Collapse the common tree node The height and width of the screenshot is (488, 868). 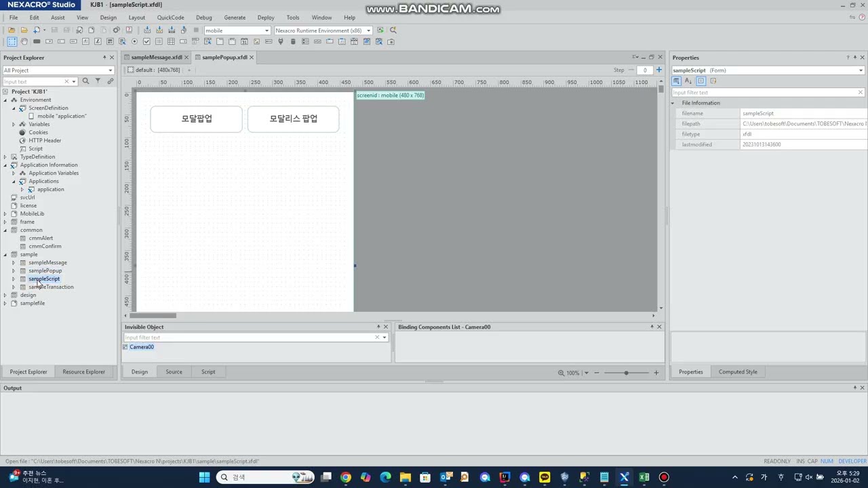5,230
